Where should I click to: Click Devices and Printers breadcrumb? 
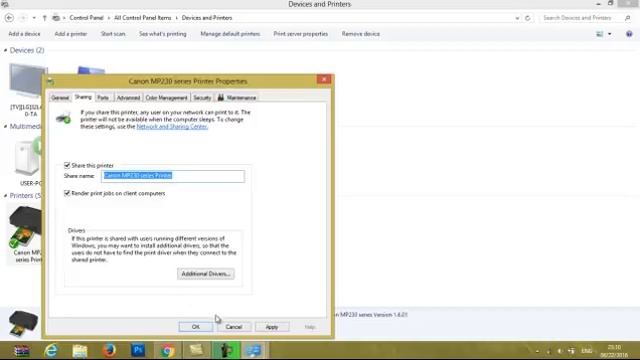[x=207, y=18]
